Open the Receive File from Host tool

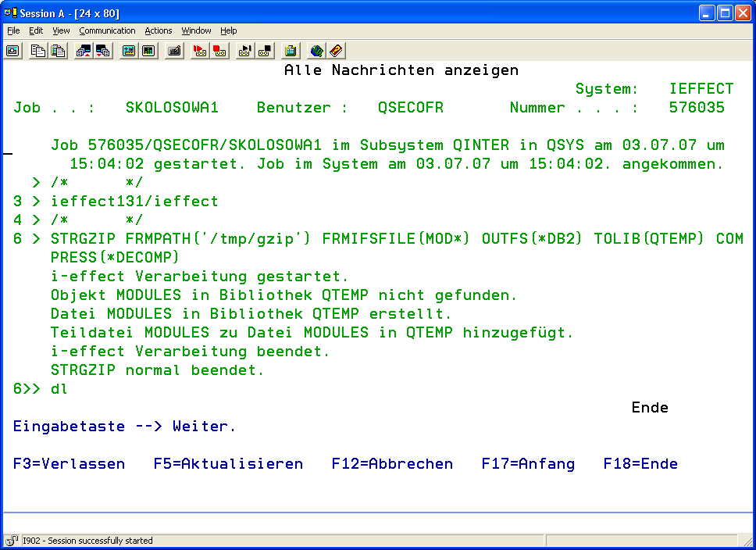tap(103, 51)
